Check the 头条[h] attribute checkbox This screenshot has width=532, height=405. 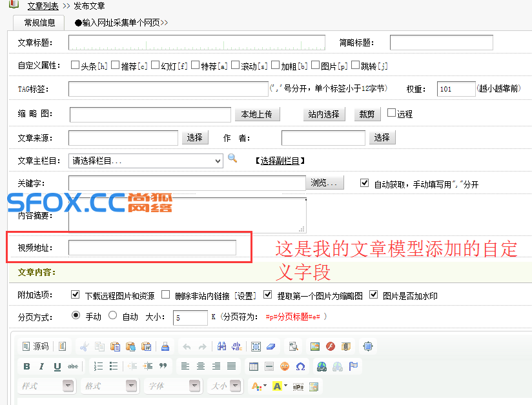pos(75,65)
